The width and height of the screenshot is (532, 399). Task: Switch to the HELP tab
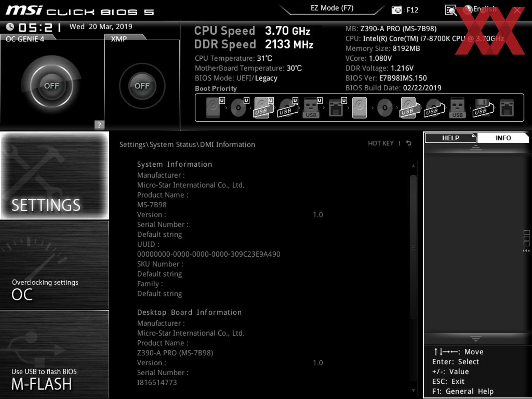click(x=451, y=138)
